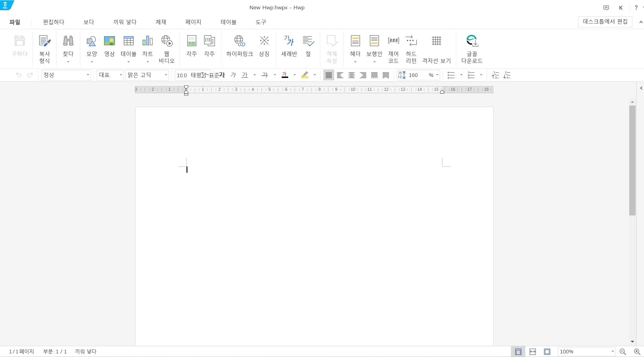Click the redo arrow icon
The image size is (644, 357).
point(30,75)
